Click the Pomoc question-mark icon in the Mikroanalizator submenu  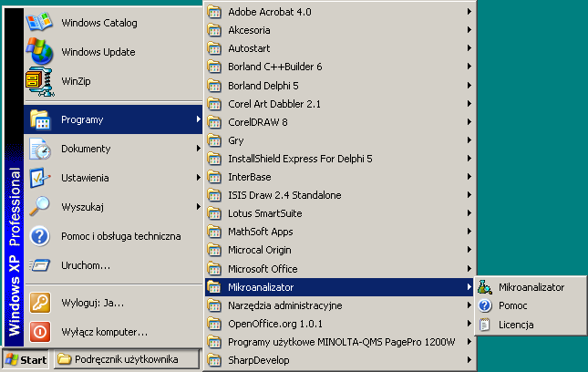coord(484,305)
